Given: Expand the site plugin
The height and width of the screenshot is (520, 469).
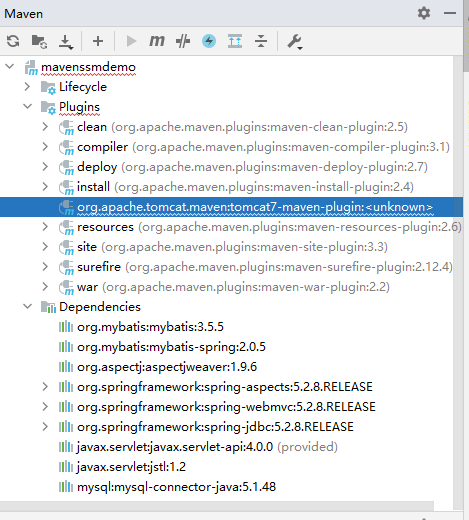Looking at the screenshot, I should click(x=45, y=247).
